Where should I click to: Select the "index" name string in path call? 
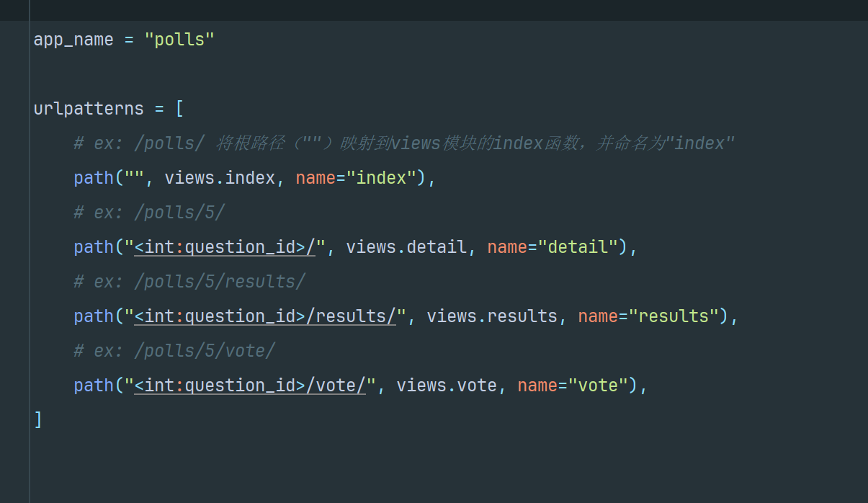point(381,178)
